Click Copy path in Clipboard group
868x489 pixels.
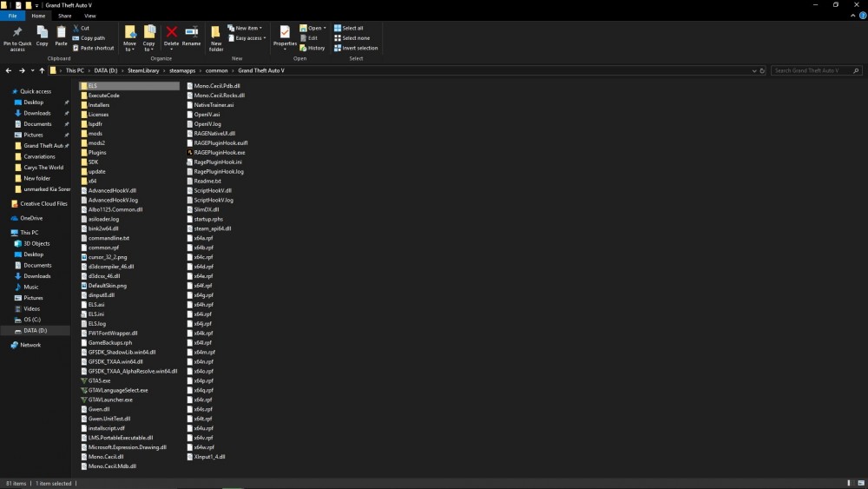tap(89, 38)
